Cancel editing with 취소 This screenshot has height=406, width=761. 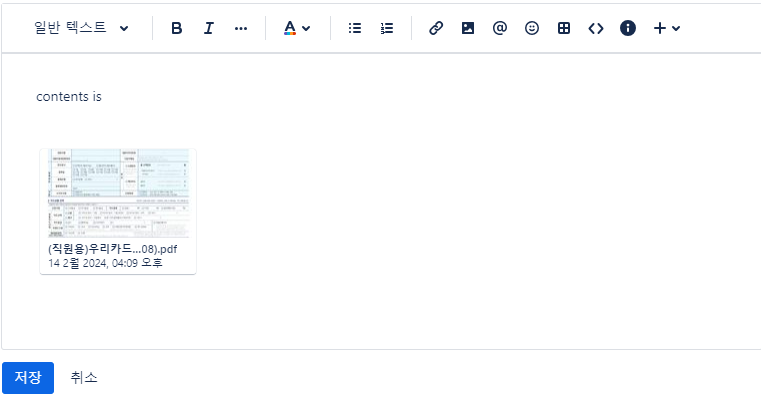(x=84, y=377)
